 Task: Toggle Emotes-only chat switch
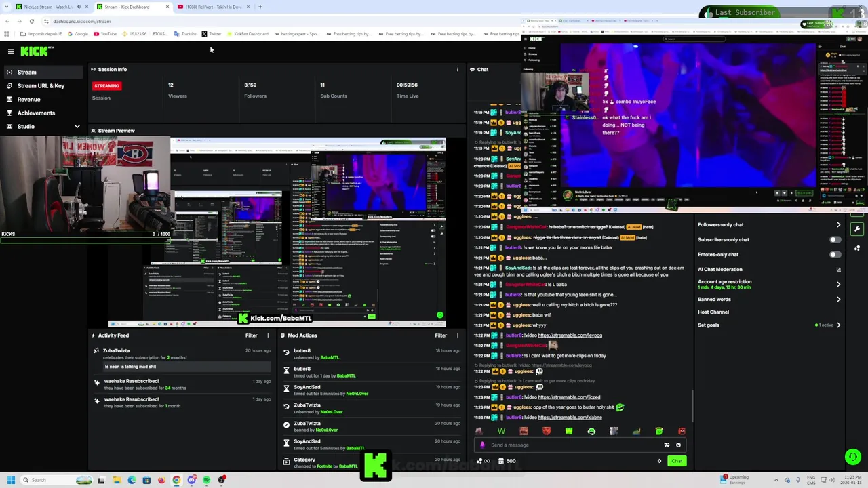[835, 254]
